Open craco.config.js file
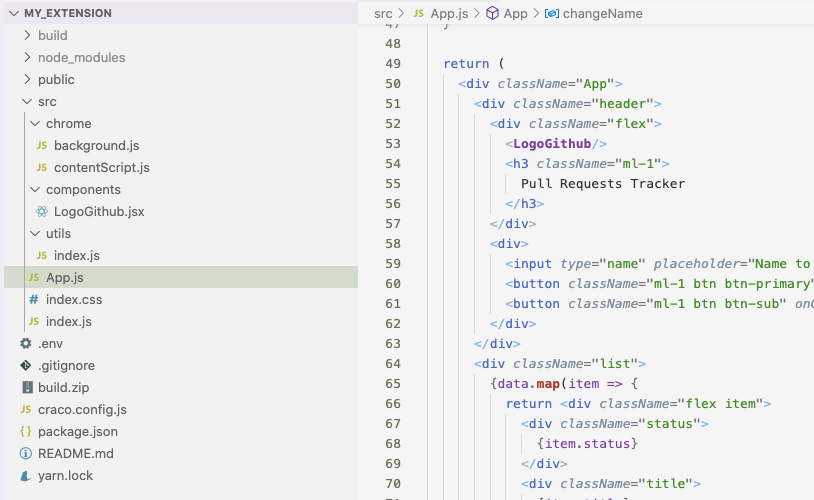The image size is (814, 500). 83,410
